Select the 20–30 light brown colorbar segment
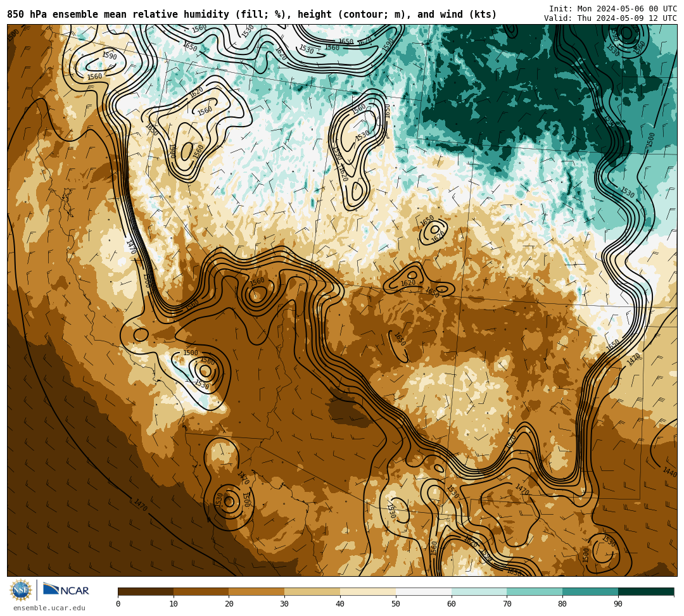The image size is (684, 616). 257,591
